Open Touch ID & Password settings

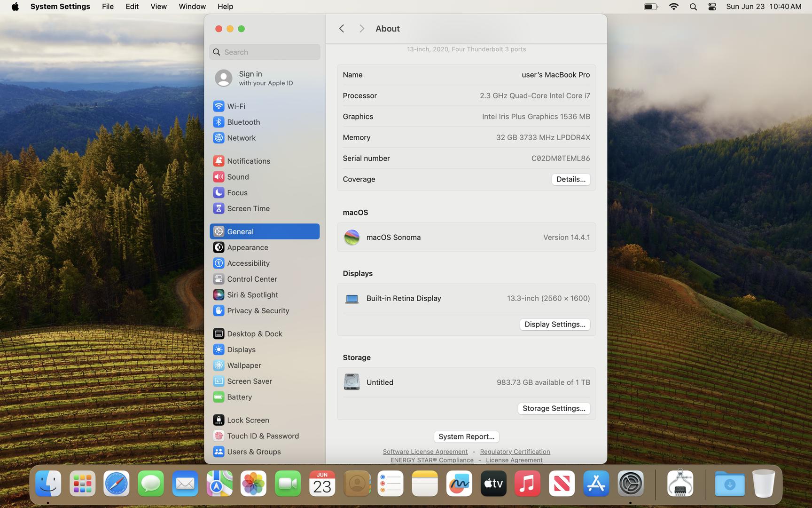tap(265, 436)
